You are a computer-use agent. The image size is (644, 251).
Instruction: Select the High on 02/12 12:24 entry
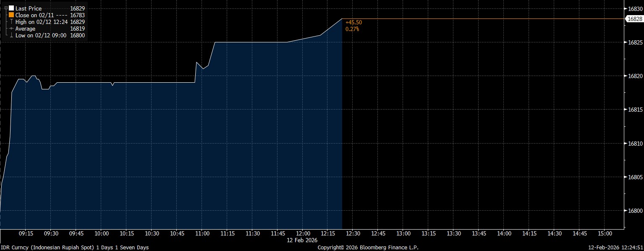(41, 21)
